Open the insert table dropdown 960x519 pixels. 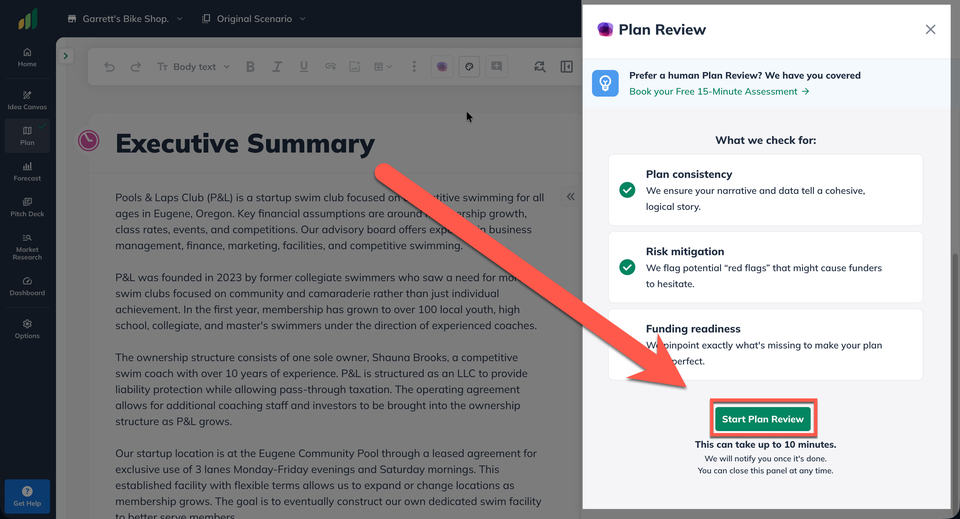[383, 67]
